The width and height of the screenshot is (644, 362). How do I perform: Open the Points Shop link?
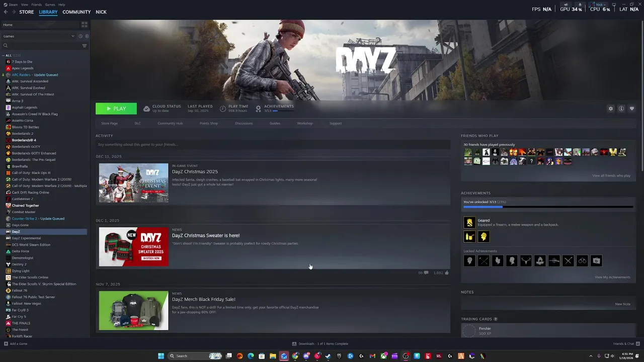pyautogui.click(x=209, y=123)
